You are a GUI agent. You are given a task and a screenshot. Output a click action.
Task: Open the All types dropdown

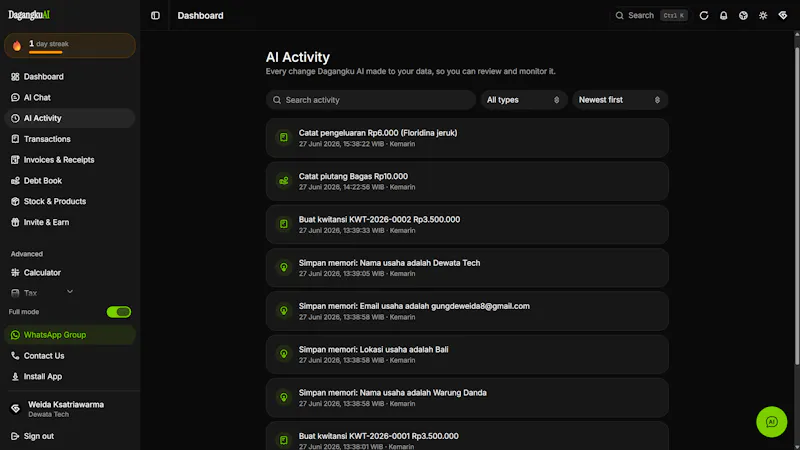(x=523, y=100)
